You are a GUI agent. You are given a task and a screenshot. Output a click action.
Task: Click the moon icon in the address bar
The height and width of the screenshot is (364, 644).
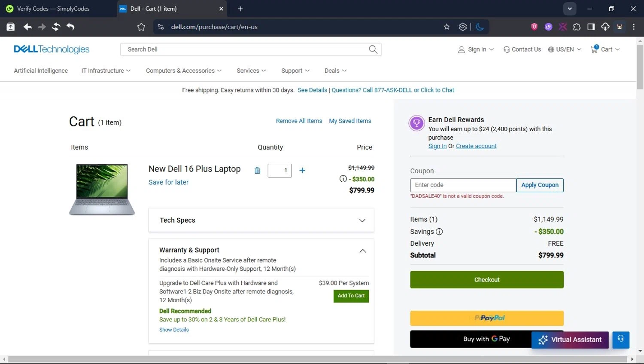point(480,27)
